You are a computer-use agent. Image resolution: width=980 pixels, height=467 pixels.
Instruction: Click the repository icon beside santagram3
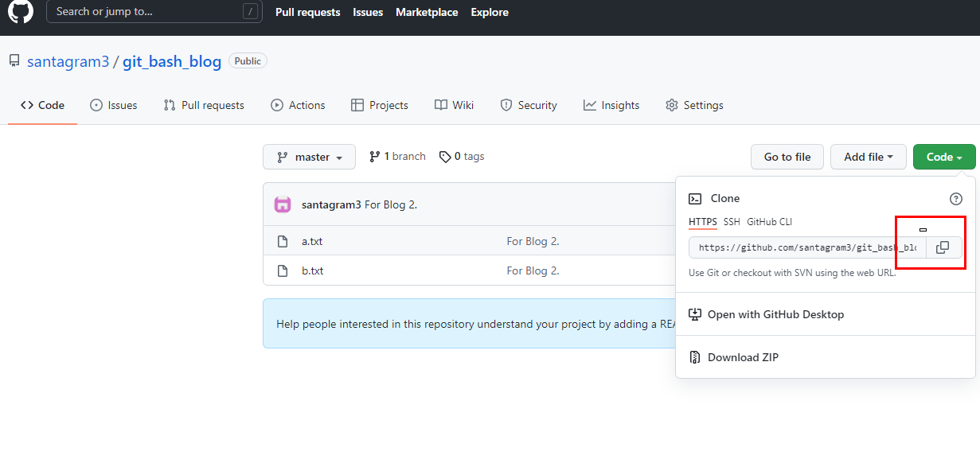tap(14, 60)
